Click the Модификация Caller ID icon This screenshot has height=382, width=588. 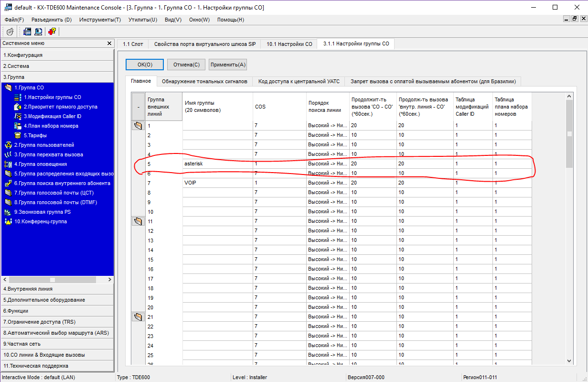click(18, 116)
